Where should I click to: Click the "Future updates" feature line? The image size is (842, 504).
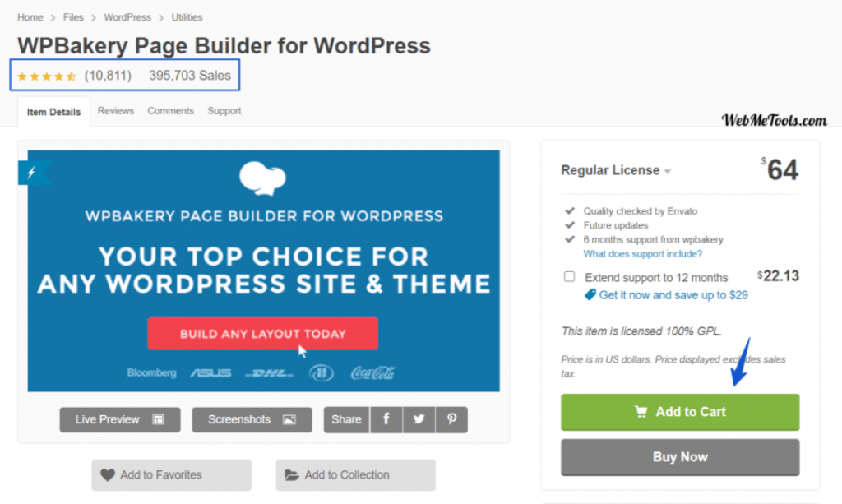[x=616, y=225]
